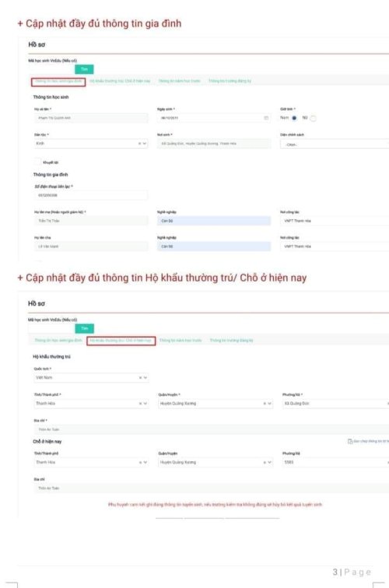Viewport: 389px width, 588px height.
Task: Clear the Quốc tịch Việt Nam selection via x icon
Action: pyautogui.click(x=140, y=378)
